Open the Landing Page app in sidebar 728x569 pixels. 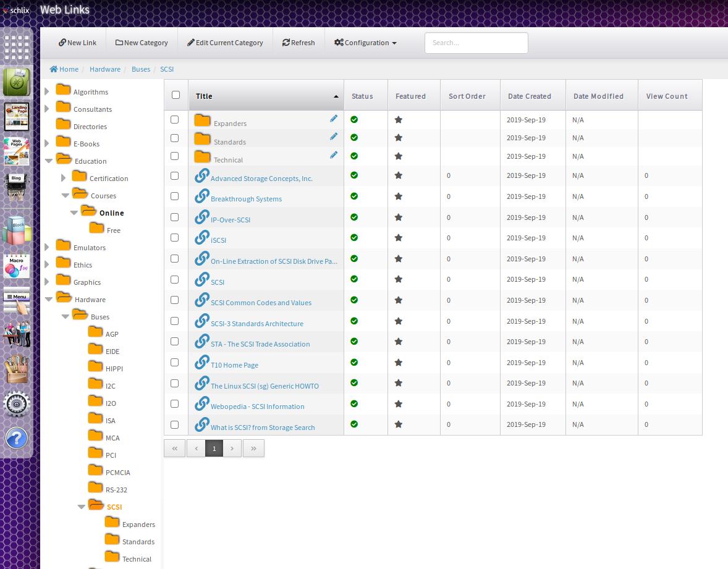17,117
